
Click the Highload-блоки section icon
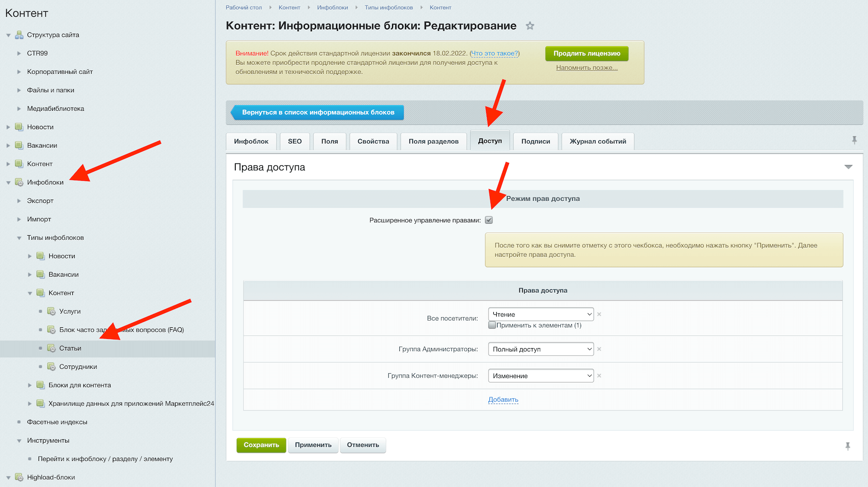point(19,477)
